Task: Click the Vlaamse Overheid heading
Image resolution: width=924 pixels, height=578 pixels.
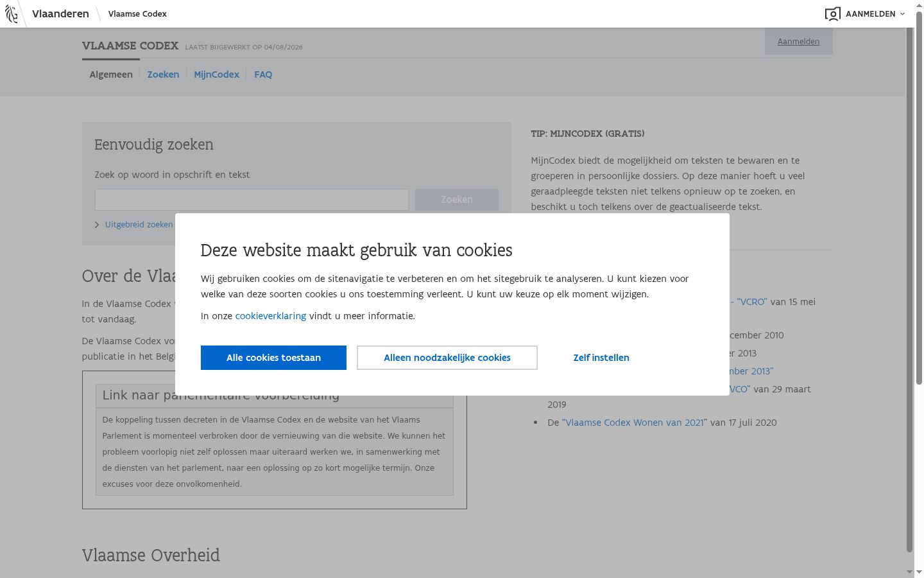Action: [151, 556]
